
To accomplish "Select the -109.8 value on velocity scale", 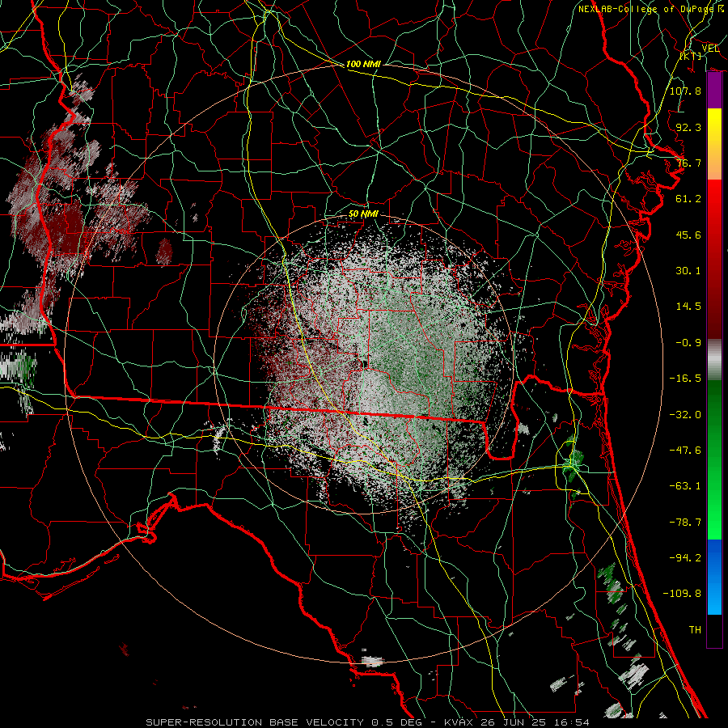I will (682, 594).
